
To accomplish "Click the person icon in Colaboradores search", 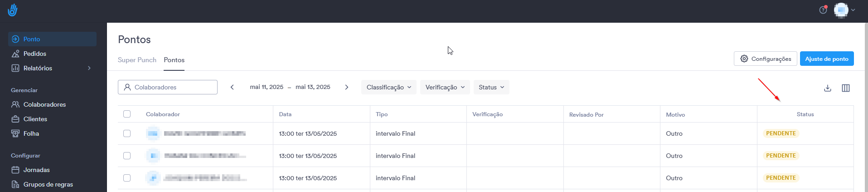I will click(x=127, y=87).
